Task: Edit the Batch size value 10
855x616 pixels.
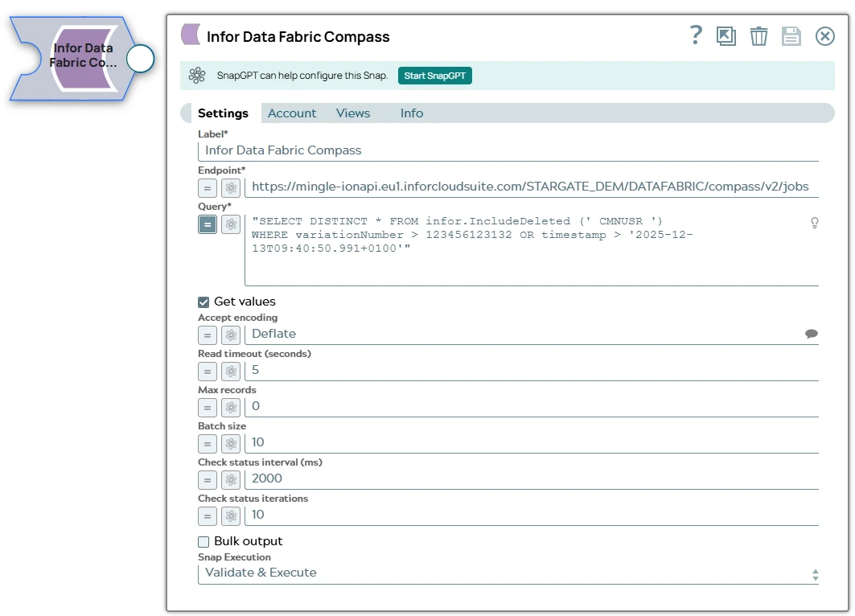Action: pyautogui.click(x=532, y=442)
